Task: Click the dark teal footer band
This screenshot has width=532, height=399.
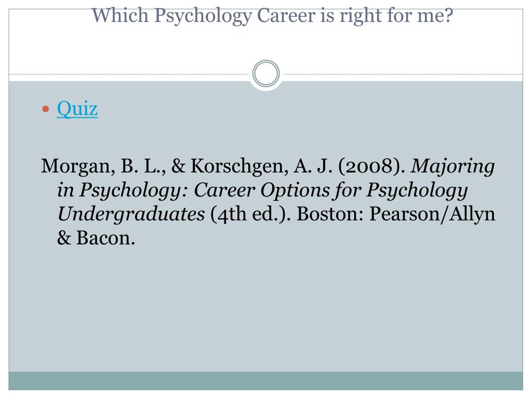Action: pyautogui.click(x=265, y=381)
